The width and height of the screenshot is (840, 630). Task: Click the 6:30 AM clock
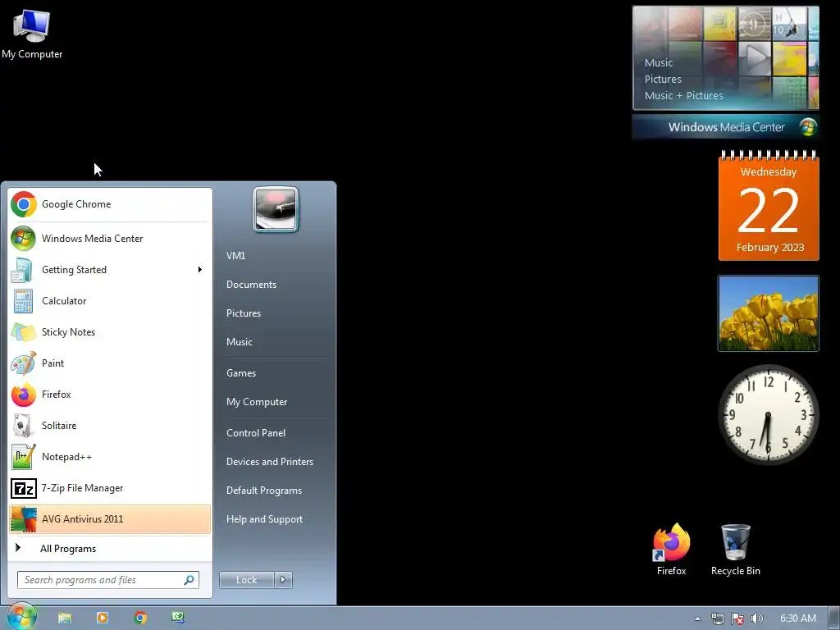pos(797,619)
